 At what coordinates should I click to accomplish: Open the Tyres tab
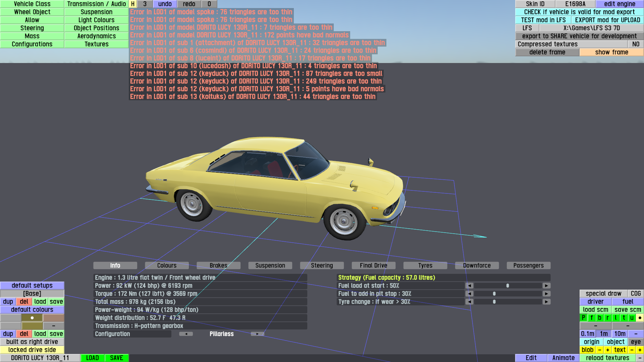[425, 265]
